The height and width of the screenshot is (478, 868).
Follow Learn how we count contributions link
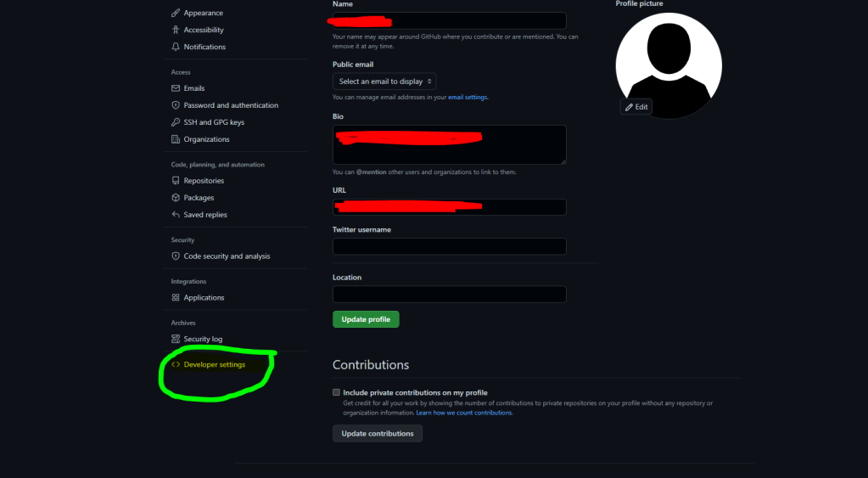[x=464, y=413]
